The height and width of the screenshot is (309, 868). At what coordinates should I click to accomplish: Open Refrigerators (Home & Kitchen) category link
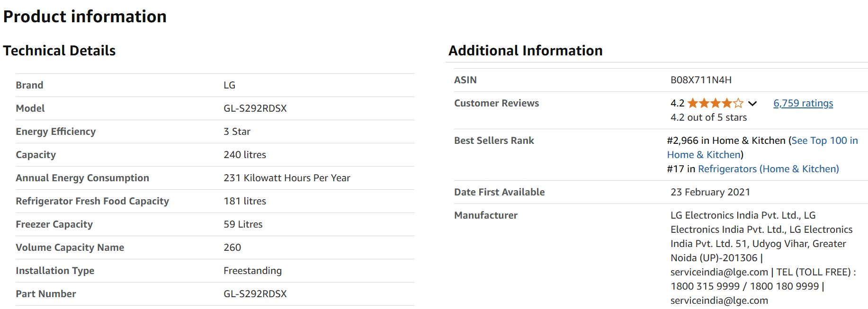pyautogui.click(x=768, y=169)
